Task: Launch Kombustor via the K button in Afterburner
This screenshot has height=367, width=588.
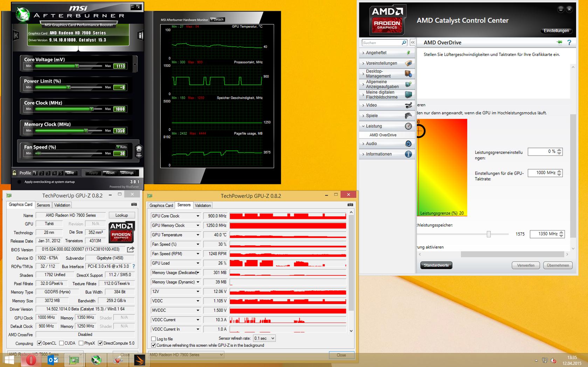Action: [16, 35]
